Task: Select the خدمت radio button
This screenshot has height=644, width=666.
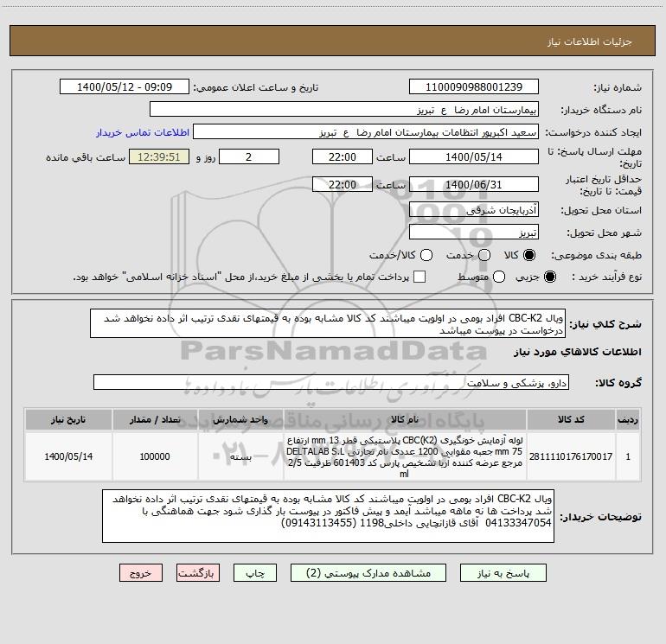Action: tap(484, 255)
